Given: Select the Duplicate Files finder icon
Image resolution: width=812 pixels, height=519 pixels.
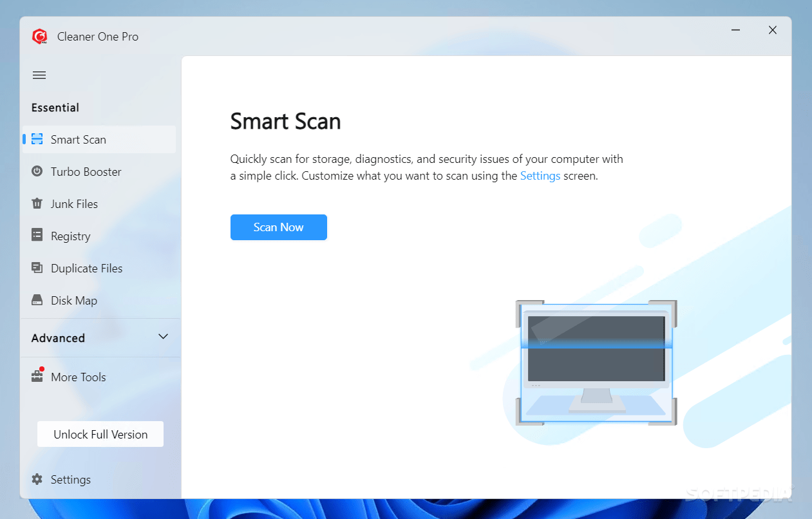Looking at the screenshot, I should 37,268.
